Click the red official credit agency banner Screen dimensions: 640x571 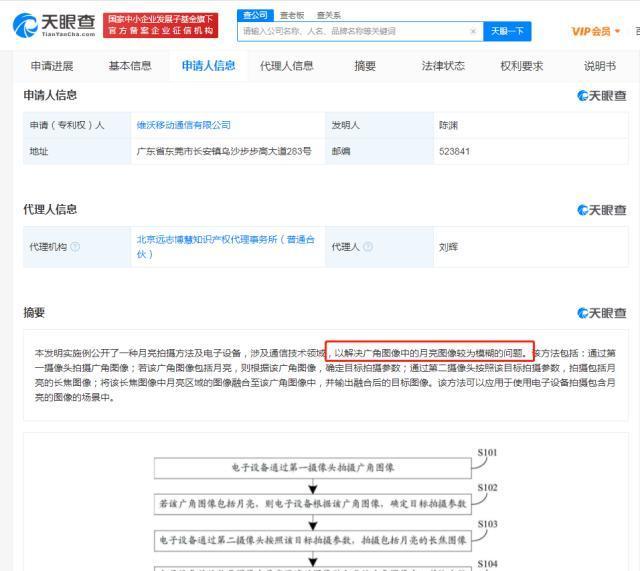point(160,25)
